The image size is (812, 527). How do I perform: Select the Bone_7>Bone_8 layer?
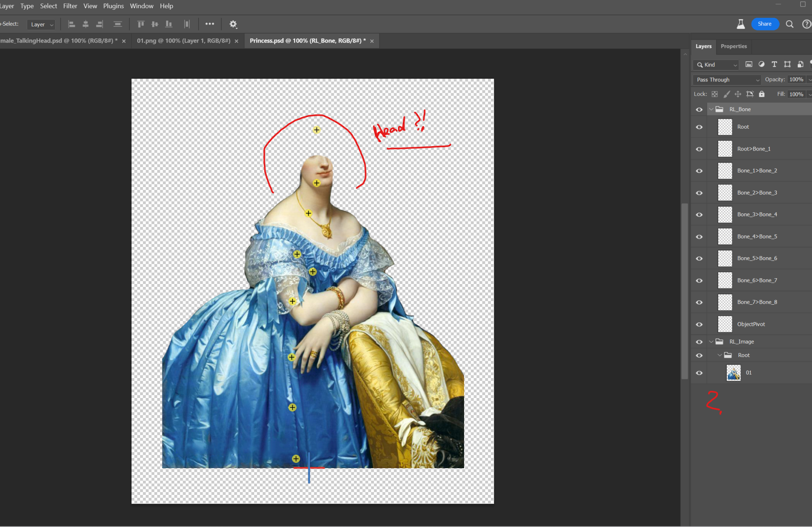tap(757, 302)
